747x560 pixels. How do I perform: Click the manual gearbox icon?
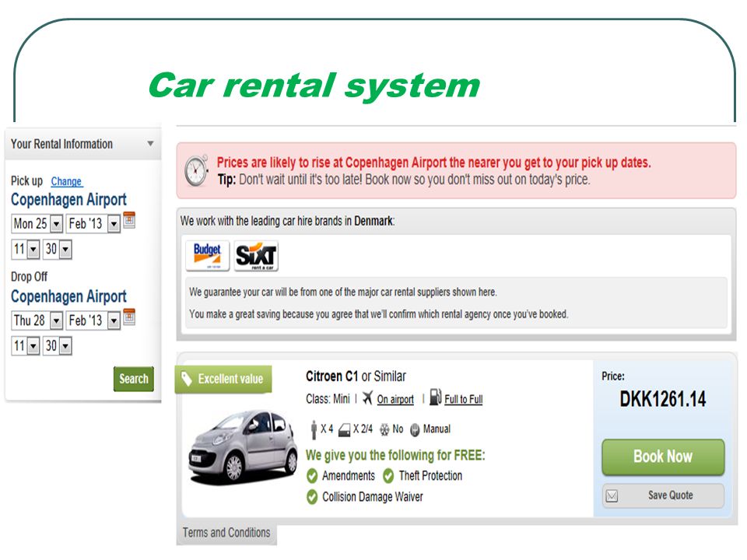(x=415, y=430)
